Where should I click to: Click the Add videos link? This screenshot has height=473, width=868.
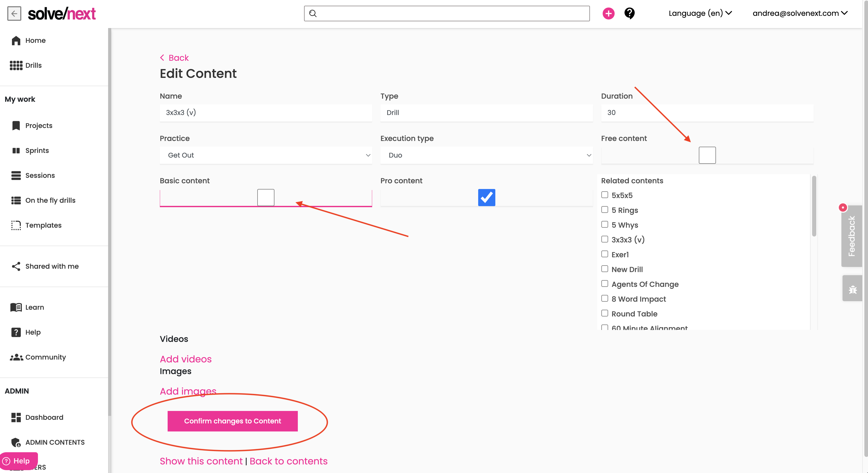click(186, 359)
